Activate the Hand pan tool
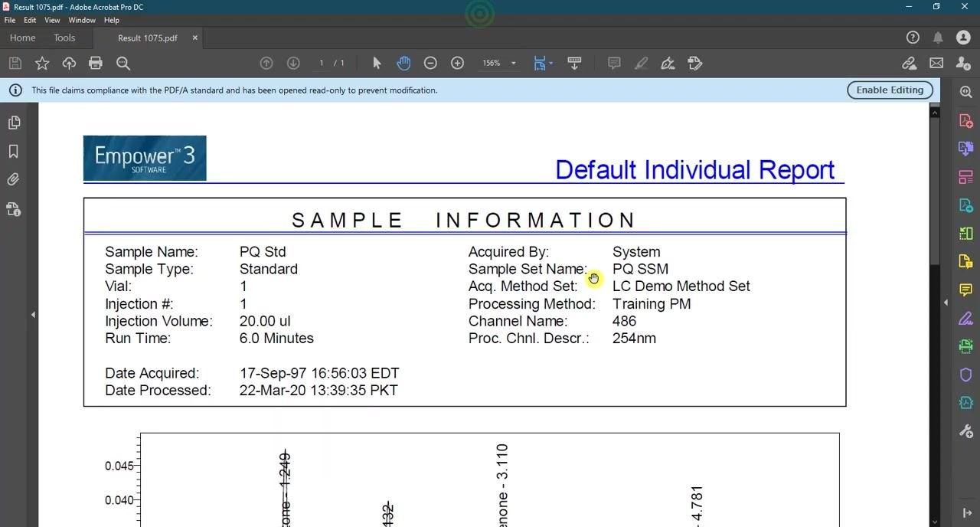Image resolution: width=980 pixels, height=527 pixels. (x=403, y=63)
